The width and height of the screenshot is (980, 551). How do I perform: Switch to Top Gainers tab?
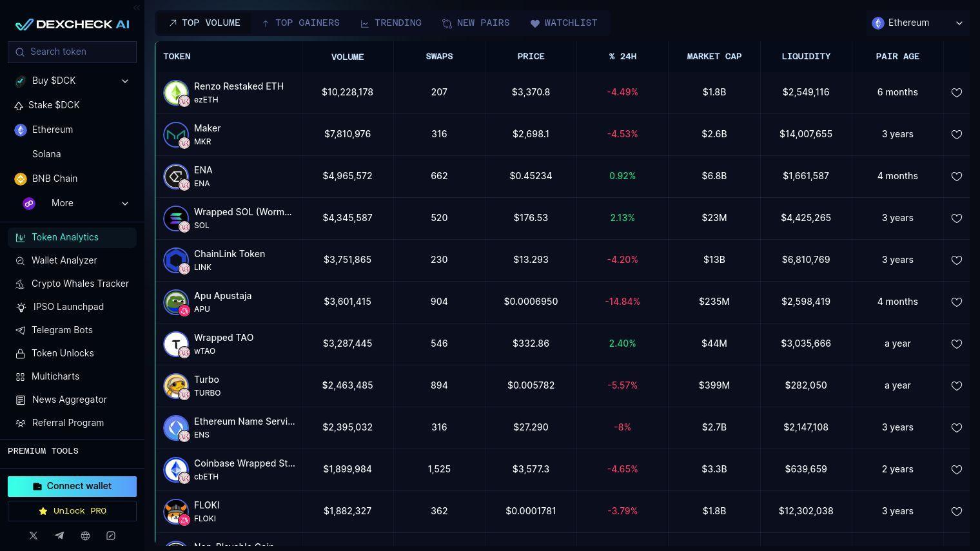click(300, 23)
